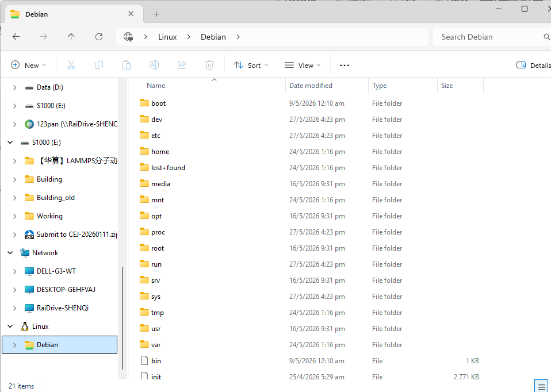Screen dimensions: 551x392
Task: Click the 123pan RaiDrive drive icon
Action: [29, 124]
